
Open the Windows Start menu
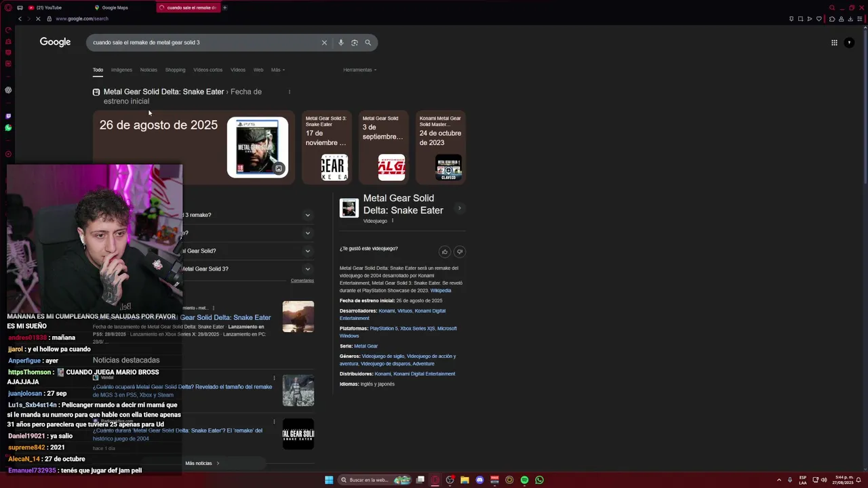[x=329, y=480]
